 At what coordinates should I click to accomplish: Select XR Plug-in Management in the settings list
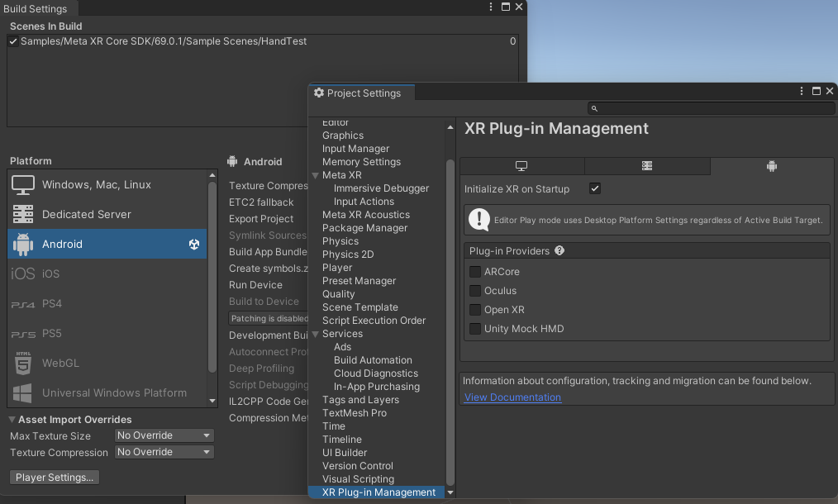(378, 492)
